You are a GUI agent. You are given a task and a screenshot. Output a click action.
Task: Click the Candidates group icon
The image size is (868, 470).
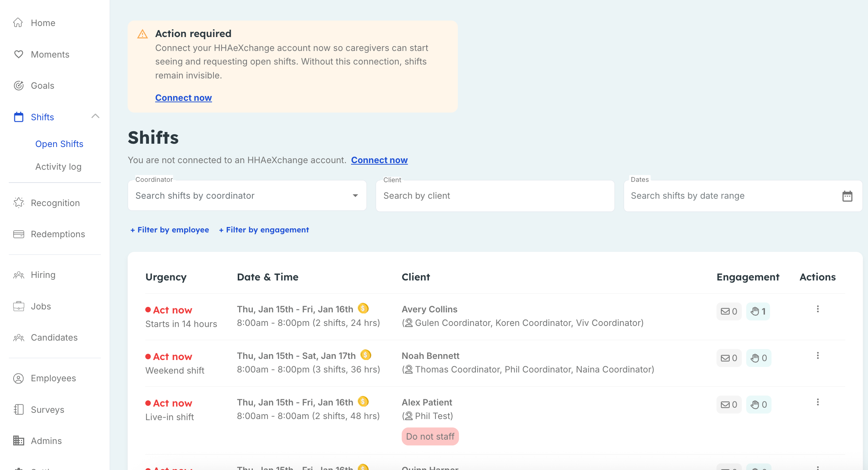(18, 337)
